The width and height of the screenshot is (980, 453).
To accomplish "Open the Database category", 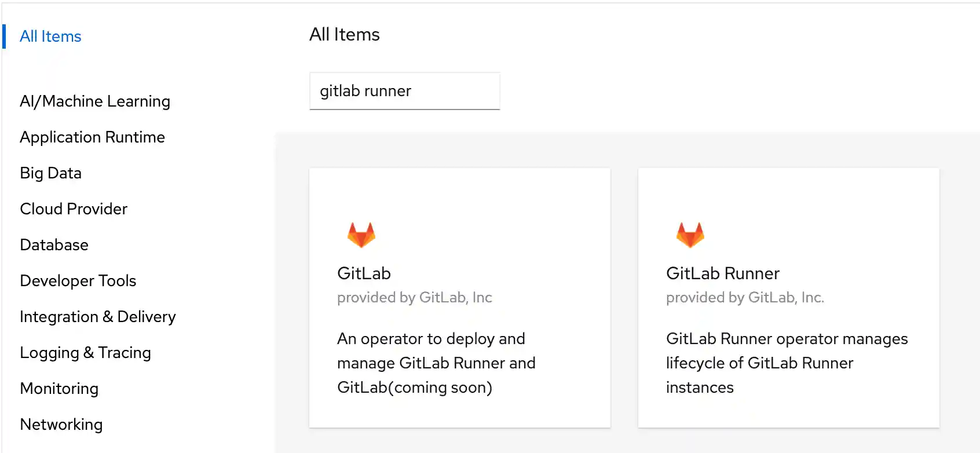I will (x=54, y=244).
